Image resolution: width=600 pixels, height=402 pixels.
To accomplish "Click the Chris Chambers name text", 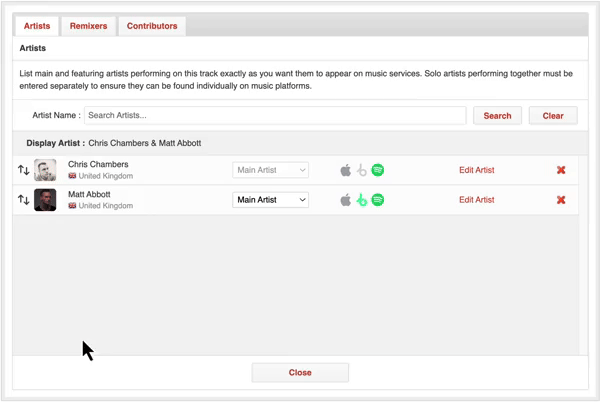I will 98,164.
